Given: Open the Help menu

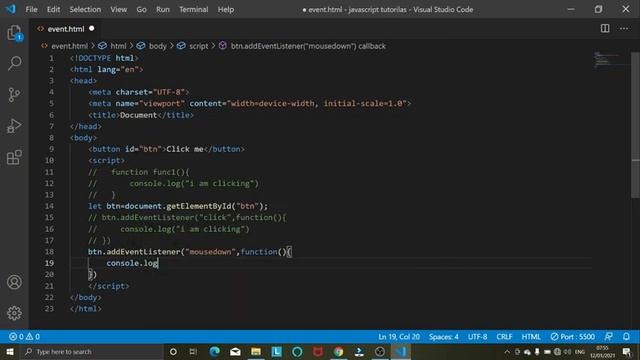Looking at the screenshot, I should coord(225,9).
